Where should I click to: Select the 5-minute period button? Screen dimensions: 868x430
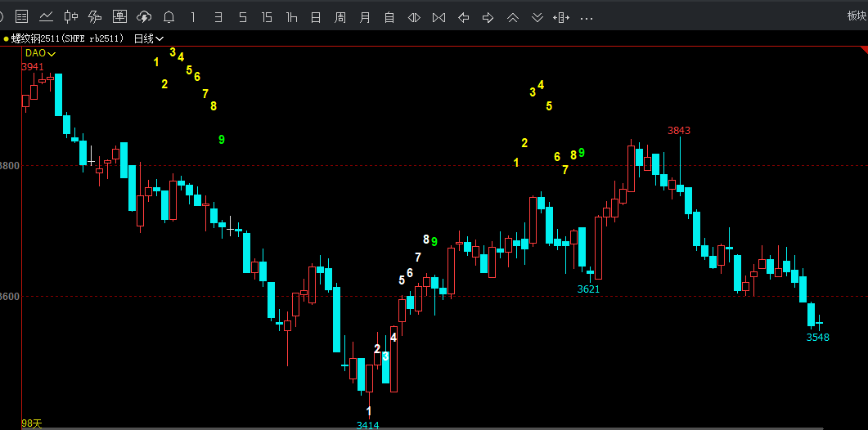click(242, 17)
